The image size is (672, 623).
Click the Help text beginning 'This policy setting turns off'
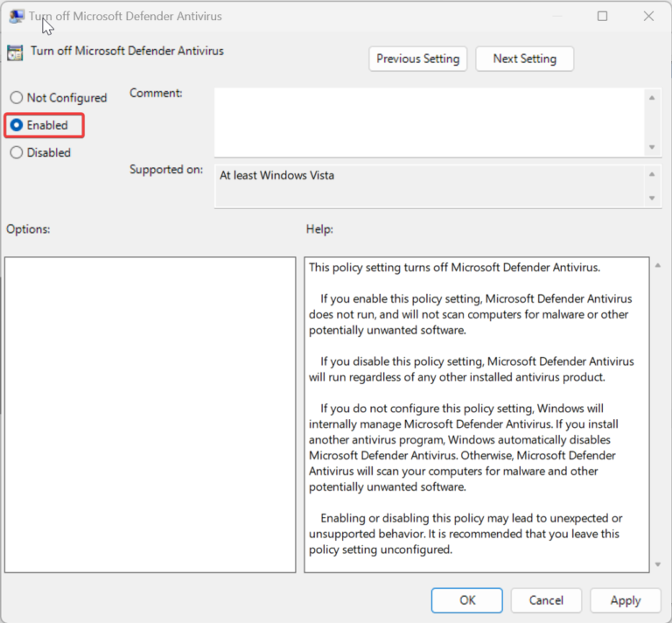[x=454, y=268]
